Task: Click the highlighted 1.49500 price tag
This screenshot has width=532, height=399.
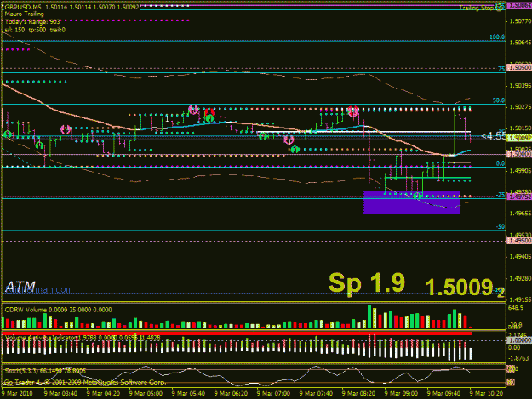Action: [519, 241]
